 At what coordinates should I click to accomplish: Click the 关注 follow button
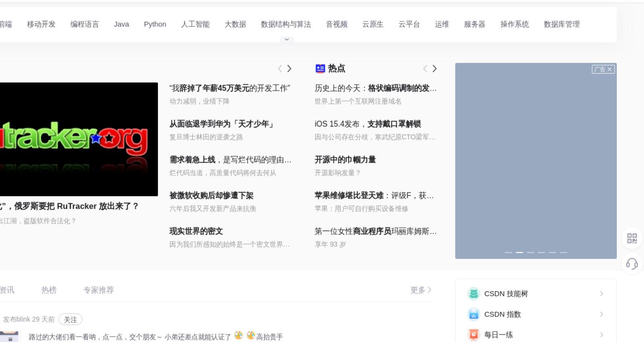pos(70,319)
